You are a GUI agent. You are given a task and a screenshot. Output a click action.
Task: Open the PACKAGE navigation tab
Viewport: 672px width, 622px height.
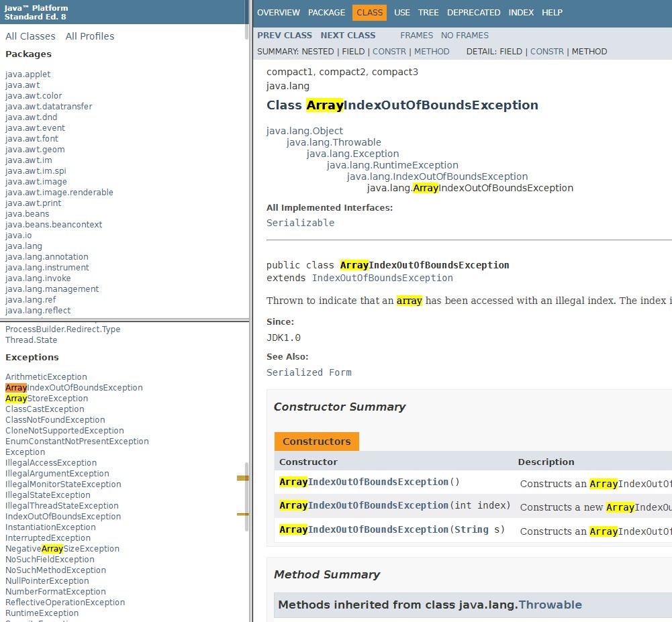pos(326,13)
